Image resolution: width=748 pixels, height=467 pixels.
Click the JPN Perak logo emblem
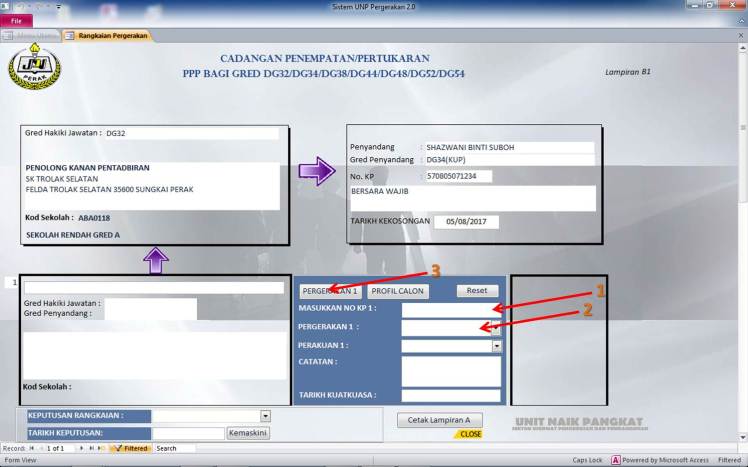pyautogui.click(x=34, y=66)
